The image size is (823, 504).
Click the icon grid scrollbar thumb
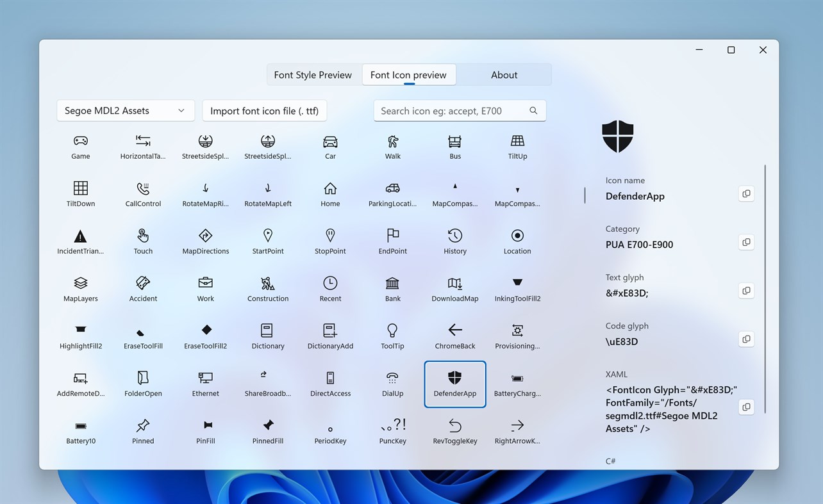(585, 195)
